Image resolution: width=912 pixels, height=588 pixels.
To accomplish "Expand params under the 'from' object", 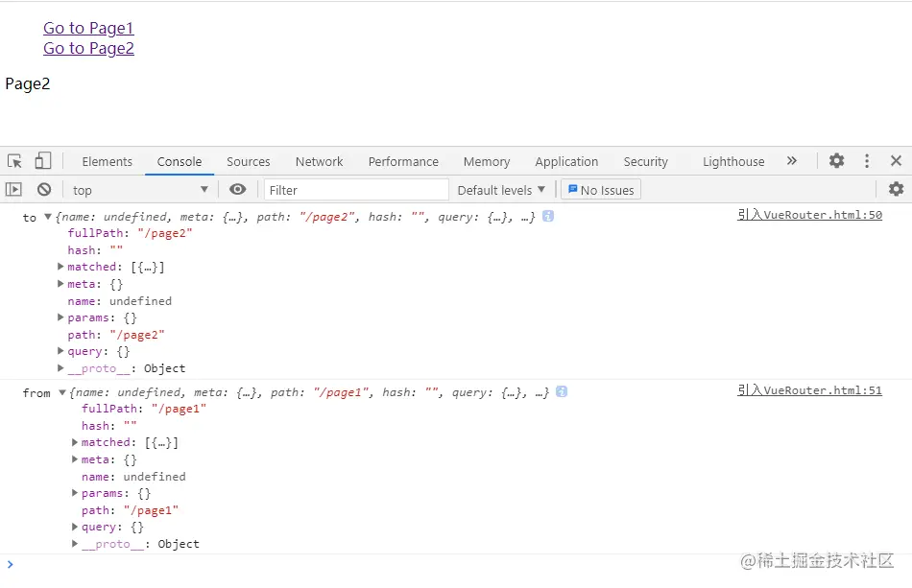I will click(75, 493).
